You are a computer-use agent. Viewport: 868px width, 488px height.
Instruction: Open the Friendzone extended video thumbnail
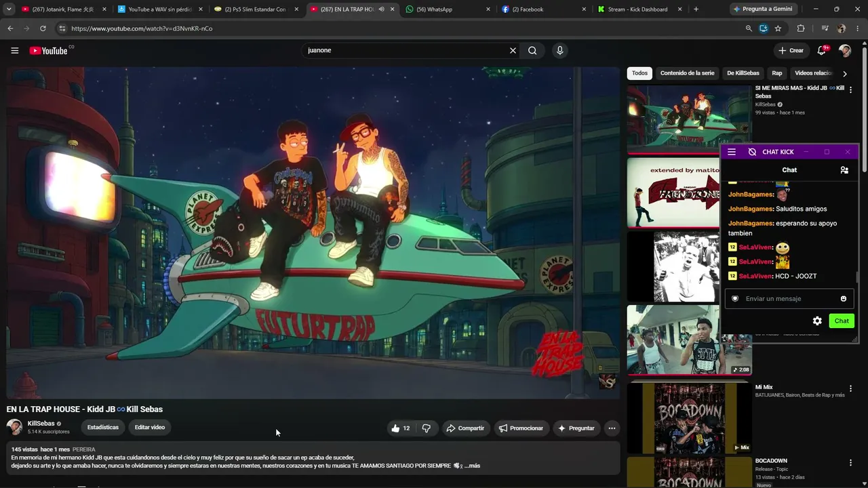point(673,192)
